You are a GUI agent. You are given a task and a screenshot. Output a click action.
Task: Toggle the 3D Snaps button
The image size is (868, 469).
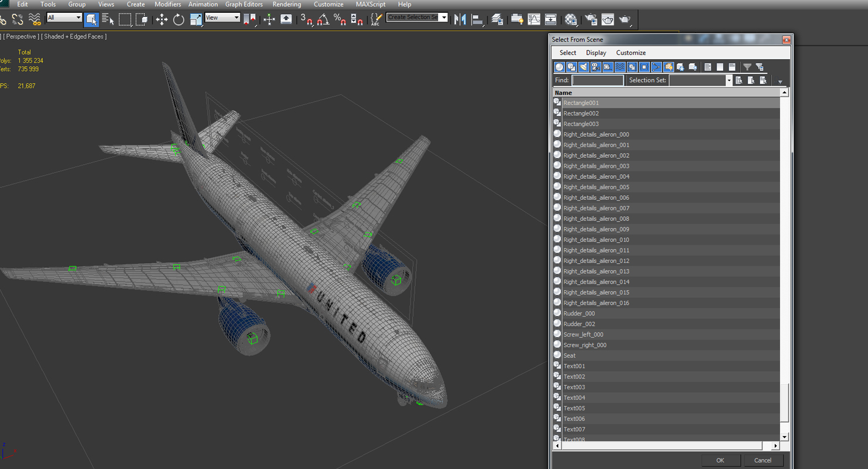pos(306,19)
